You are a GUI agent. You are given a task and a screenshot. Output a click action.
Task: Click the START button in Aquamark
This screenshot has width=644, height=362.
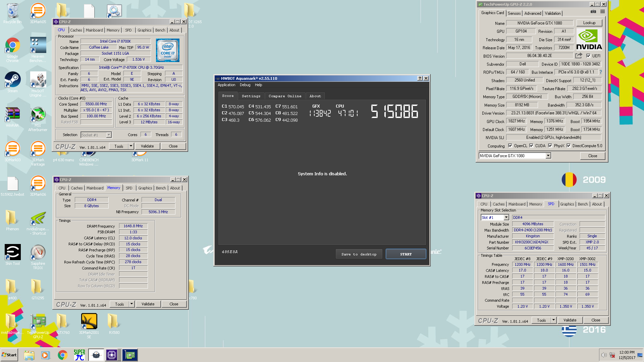406,254
